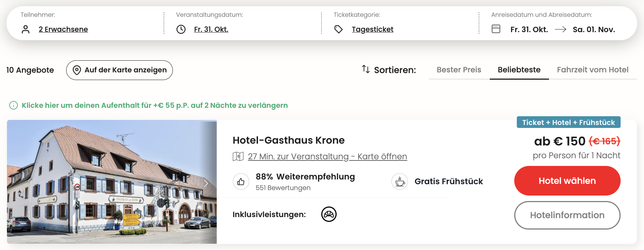Open the 2 Erwachsene participant selector
The width and height of the screenshot is (644, 250).
point(63,29)
